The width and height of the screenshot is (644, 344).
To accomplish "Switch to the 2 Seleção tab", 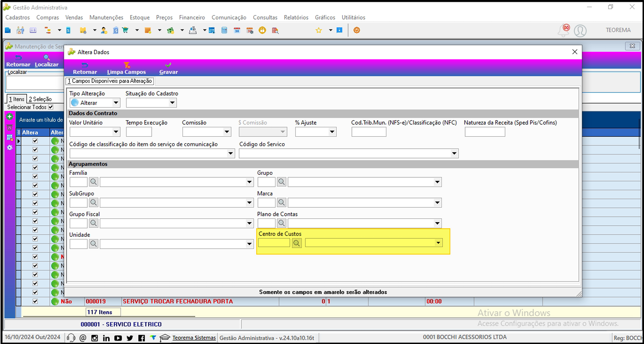I will (40, 99).
